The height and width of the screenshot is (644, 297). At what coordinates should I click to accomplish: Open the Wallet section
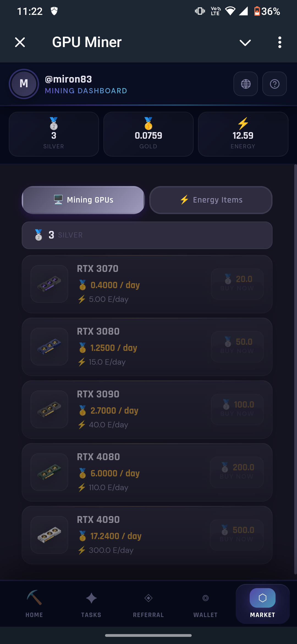point(205,603)
